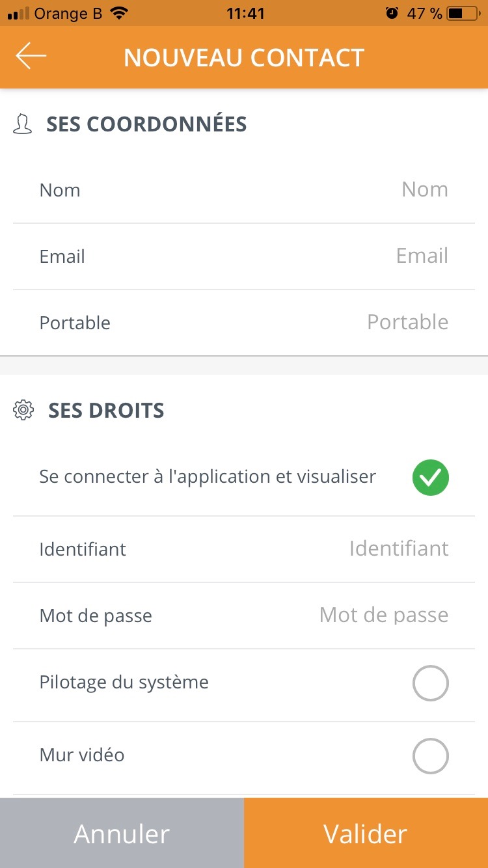Disable the green 'Se connecter' checkmark

coord(430,478)
